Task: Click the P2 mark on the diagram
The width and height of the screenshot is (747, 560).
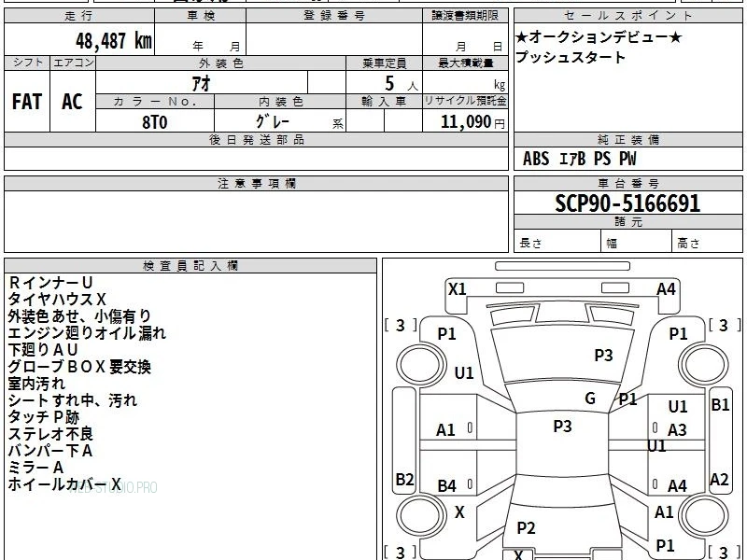Action: click(526, 527)
